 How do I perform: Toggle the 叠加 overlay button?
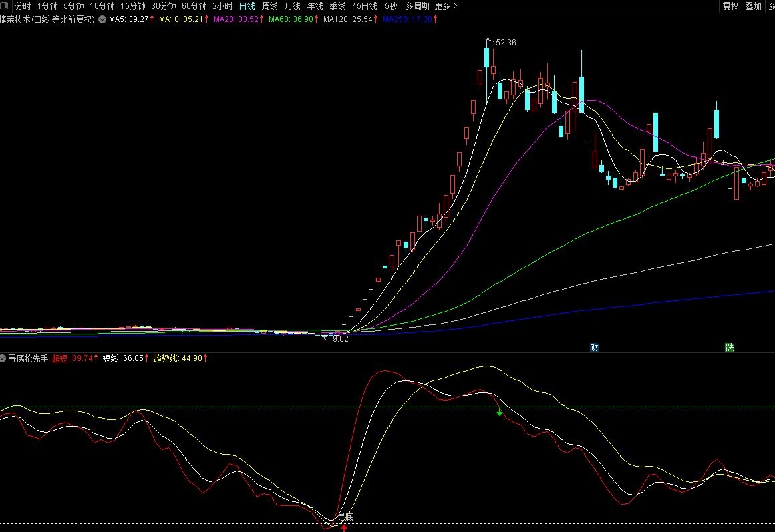click(753, 6)
